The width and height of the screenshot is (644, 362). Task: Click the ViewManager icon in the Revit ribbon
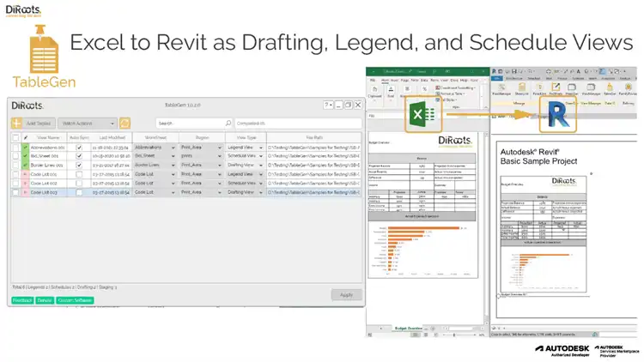591,87
